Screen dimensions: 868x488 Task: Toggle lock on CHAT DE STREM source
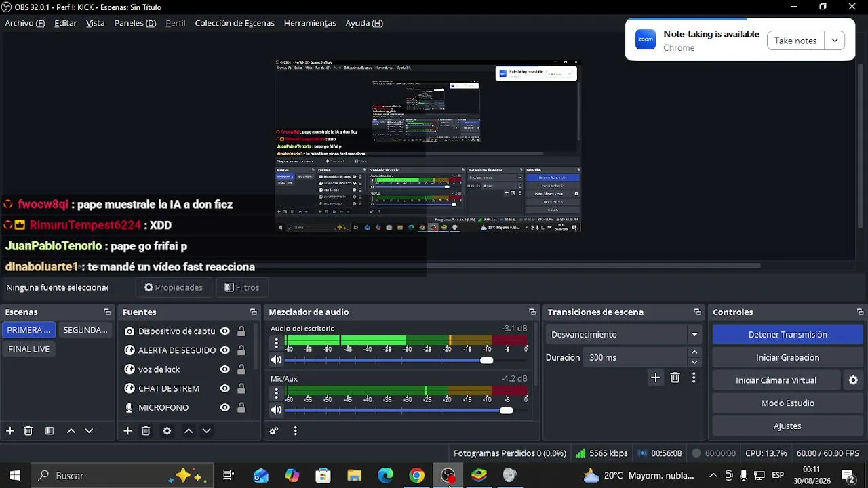pyautogui.click(x=241, y=388)
